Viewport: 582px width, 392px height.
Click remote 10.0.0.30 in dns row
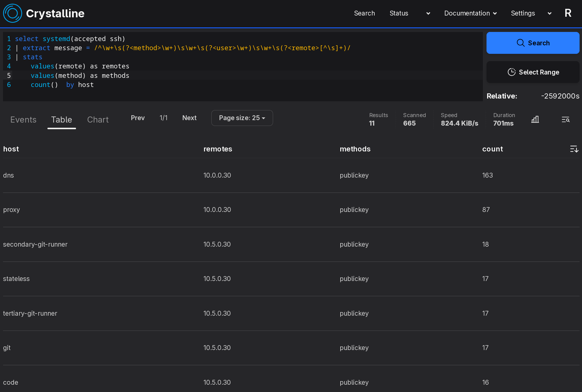217,175
